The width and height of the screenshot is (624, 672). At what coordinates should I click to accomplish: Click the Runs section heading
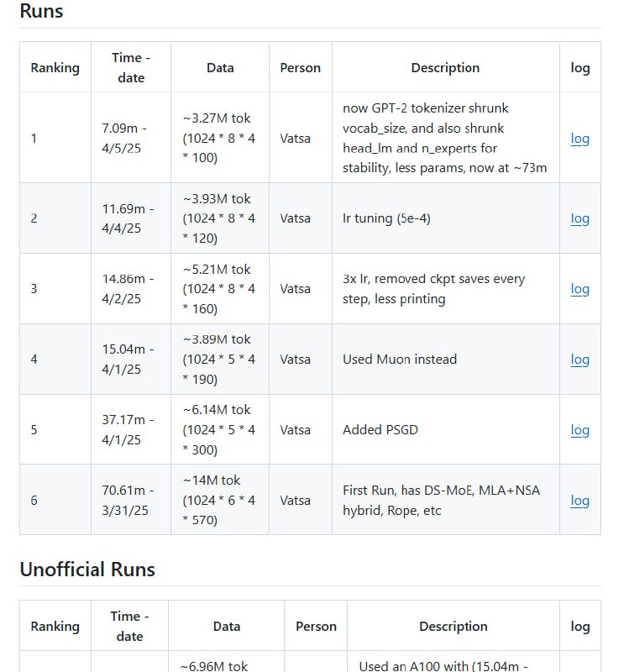click(x=41, y=12)
